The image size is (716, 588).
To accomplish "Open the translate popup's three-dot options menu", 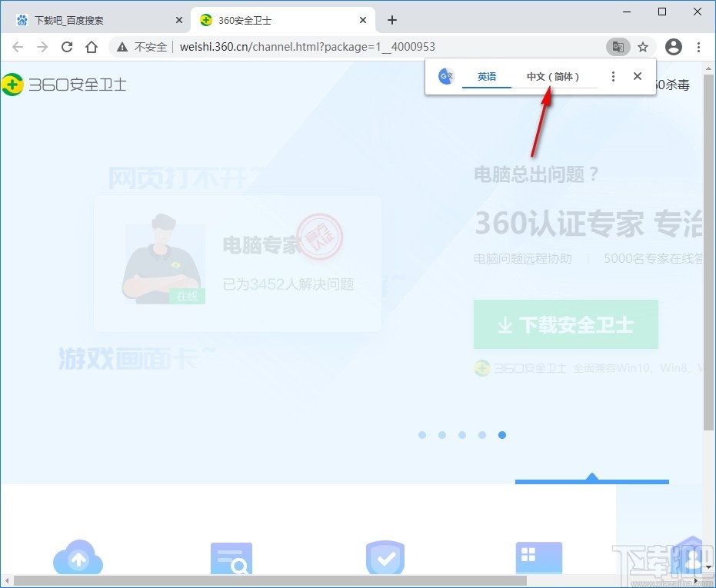I will tap(613, 76).
